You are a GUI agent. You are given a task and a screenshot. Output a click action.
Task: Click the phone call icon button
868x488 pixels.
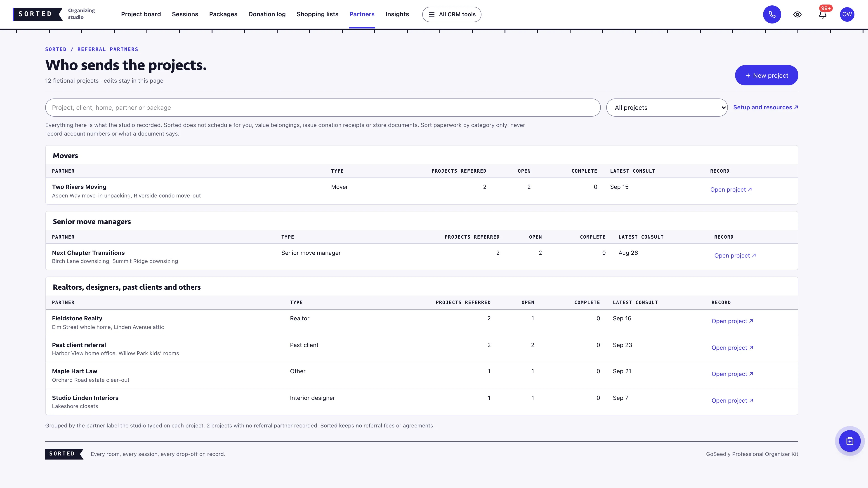click(772, 14)
